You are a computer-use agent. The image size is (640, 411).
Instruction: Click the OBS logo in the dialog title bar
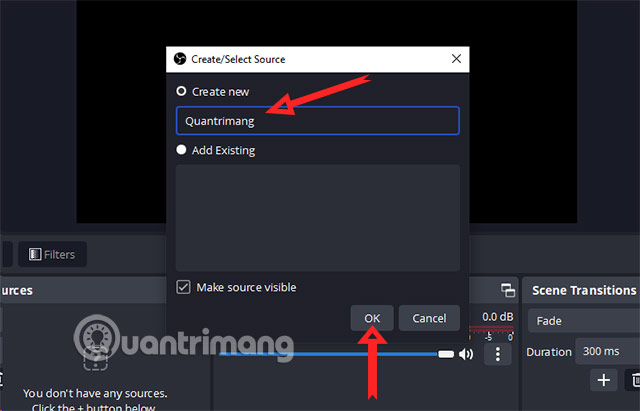point(180,59)
